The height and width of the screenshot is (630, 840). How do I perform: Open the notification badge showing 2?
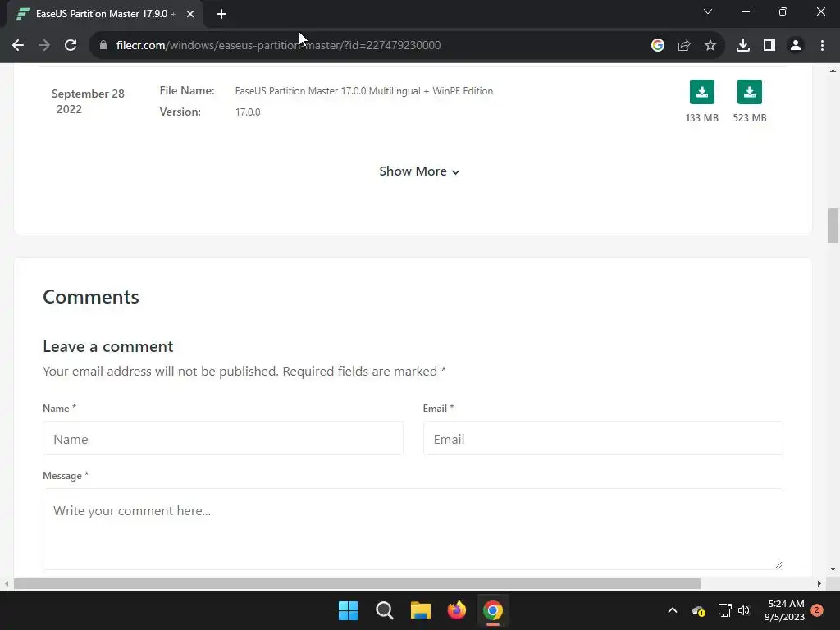(817, 610)
